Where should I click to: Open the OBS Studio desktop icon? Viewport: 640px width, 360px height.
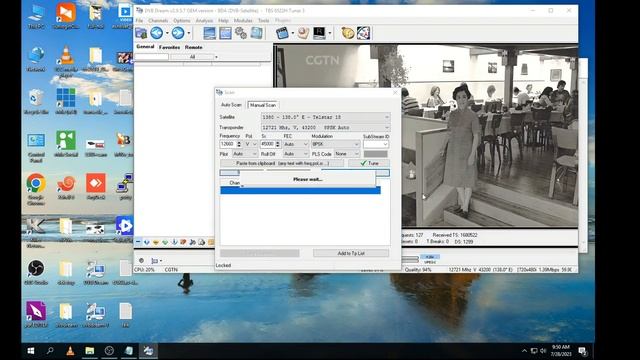[x=36, y=272]
